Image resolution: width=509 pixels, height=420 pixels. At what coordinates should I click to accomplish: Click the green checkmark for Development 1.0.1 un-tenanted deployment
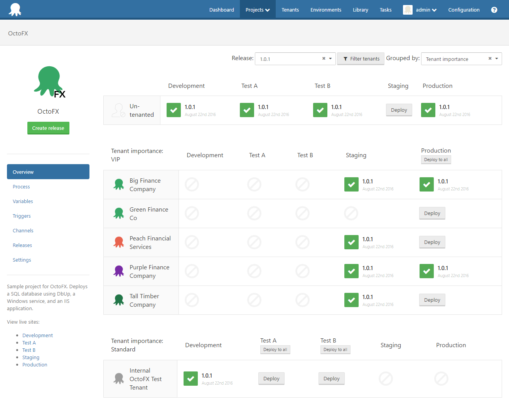pyautogui.click(x=174, y=110)
